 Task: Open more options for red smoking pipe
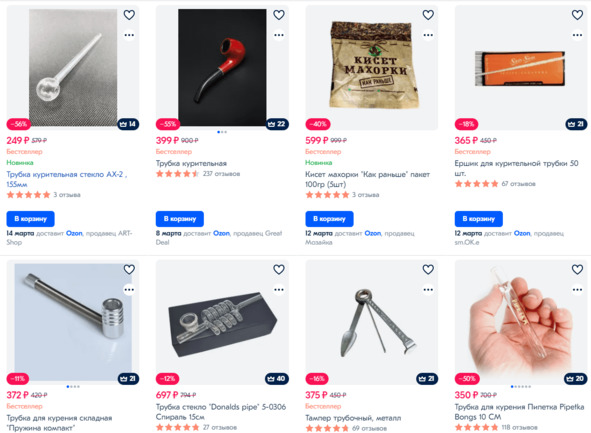point(279,35)
